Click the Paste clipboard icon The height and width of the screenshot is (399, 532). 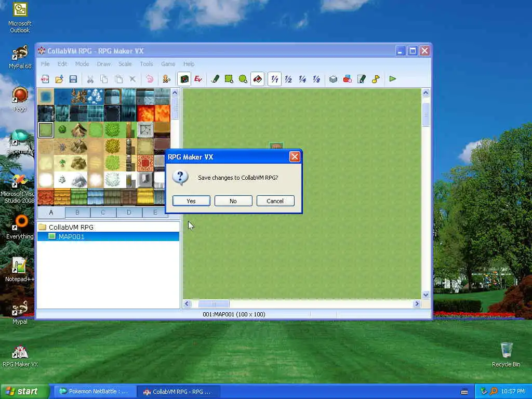[118, 79]
